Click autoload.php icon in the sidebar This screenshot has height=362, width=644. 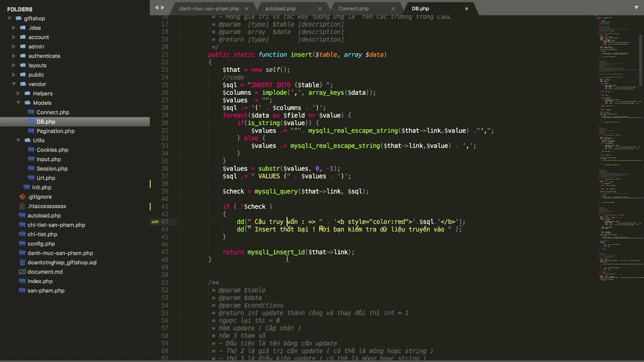pyautogui.click(x=22, y=216)
